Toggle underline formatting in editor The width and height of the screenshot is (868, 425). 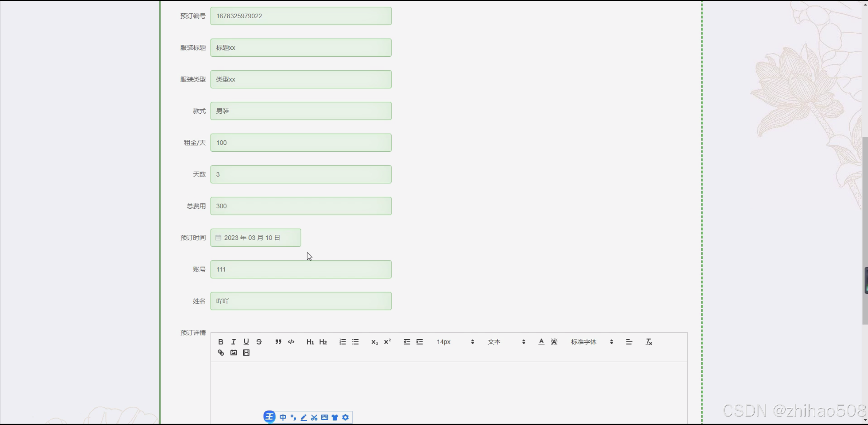pos(246,342)
